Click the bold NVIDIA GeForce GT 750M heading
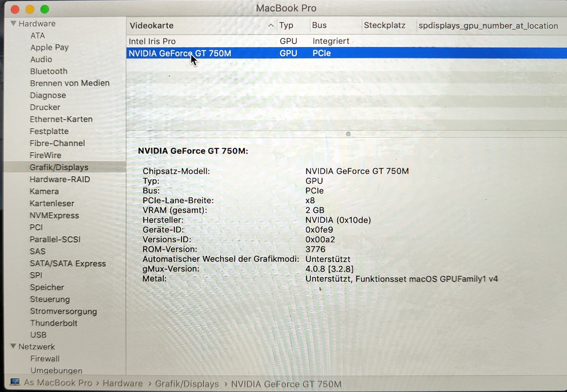The height and width of the screenshot is (392, 567). coord(193,151)
